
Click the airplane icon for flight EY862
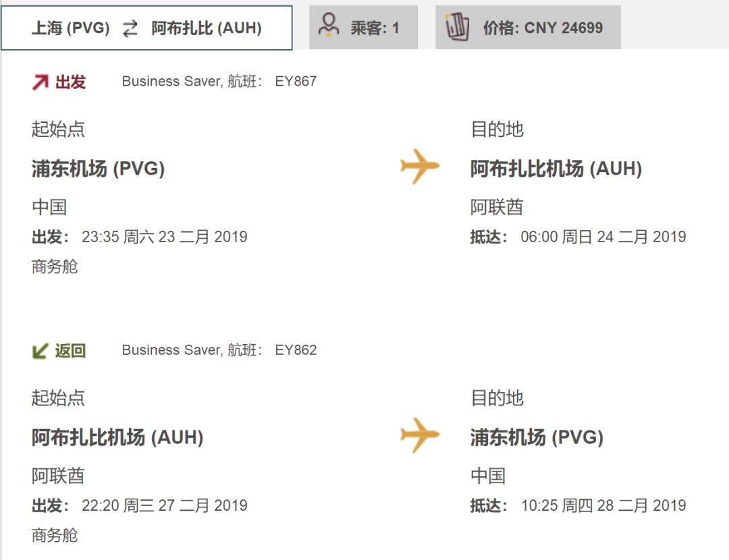tap(420, 435)
